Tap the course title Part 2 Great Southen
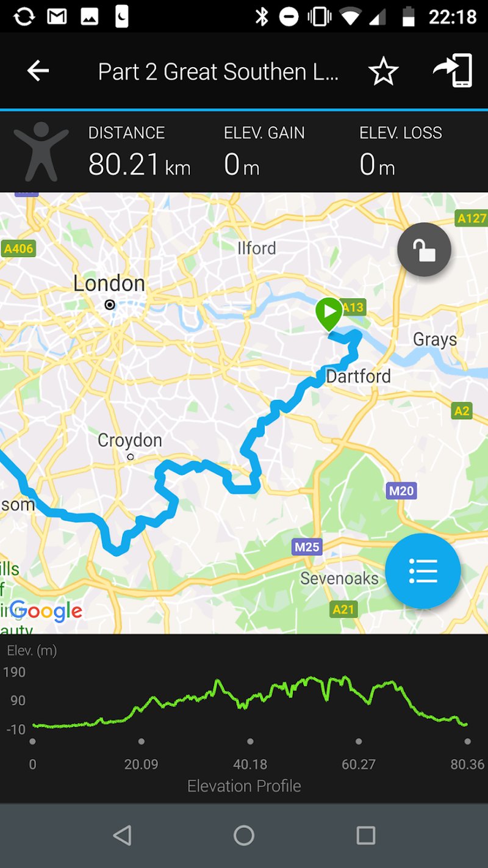The height and width of the screenshot is (868, 488). 218,72
